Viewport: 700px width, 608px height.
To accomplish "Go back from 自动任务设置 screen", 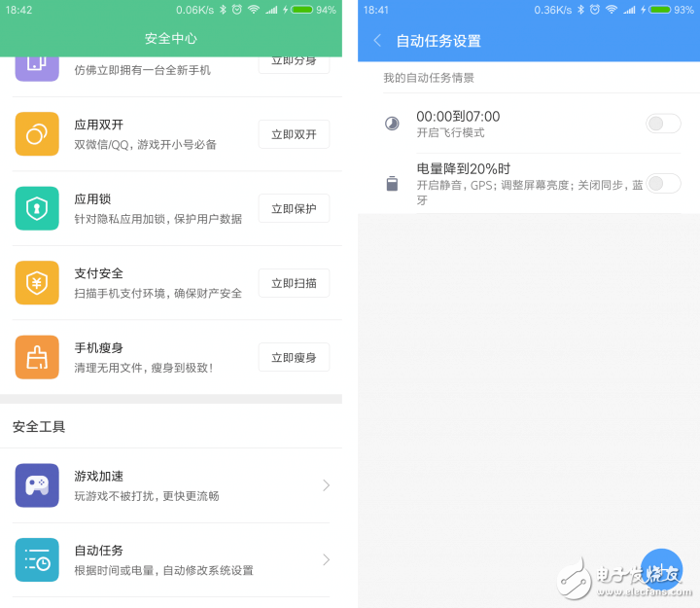I will click(377, 41).
